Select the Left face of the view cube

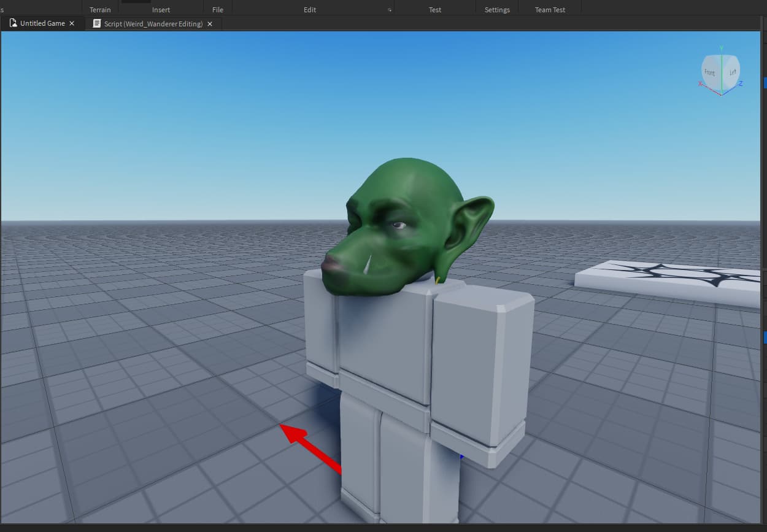[731, 71]
